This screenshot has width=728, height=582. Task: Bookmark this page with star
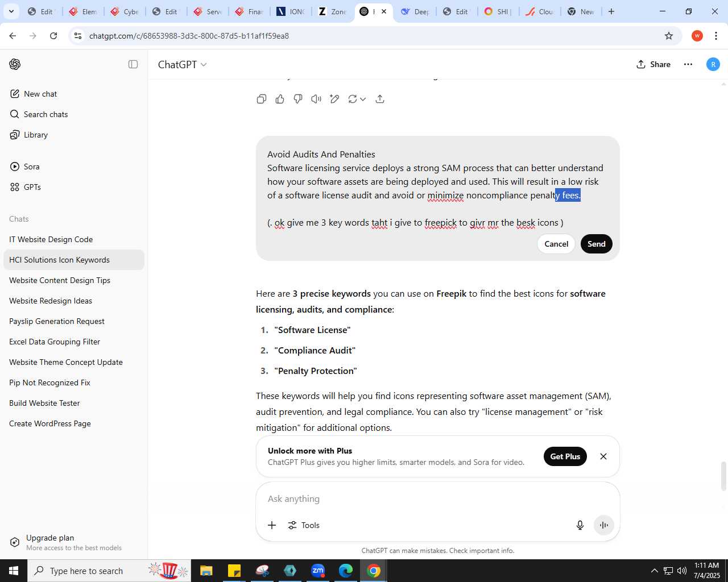tap(669, 36)
